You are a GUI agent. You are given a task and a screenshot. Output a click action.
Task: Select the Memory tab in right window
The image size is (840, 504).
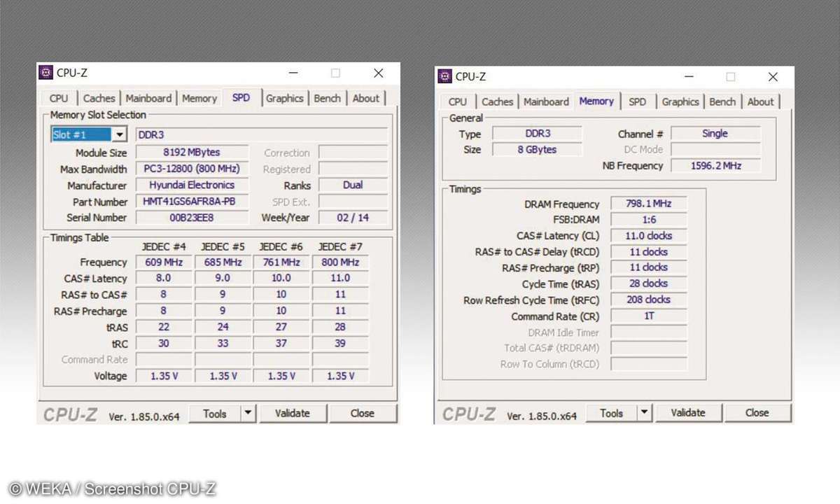(x=596, y=101)
